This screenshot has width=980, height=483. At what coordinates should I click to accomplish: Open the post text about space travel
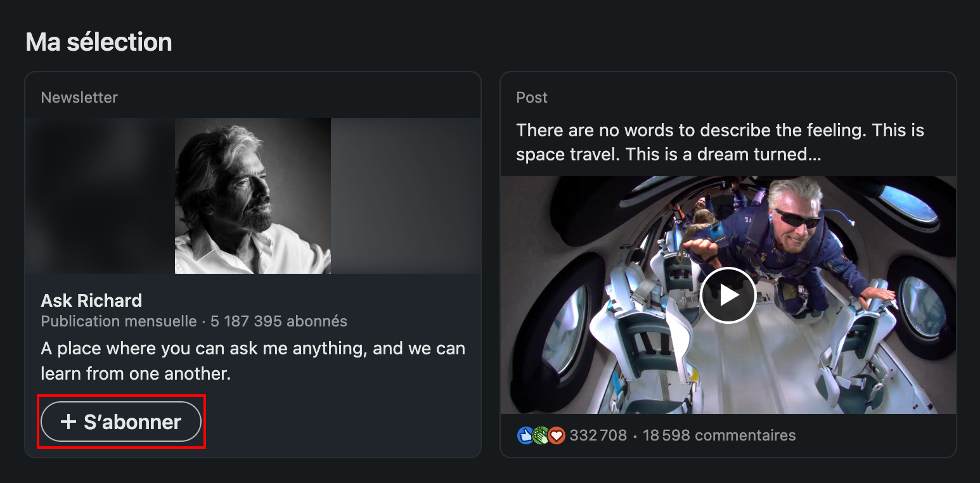(x=720, y=143)
